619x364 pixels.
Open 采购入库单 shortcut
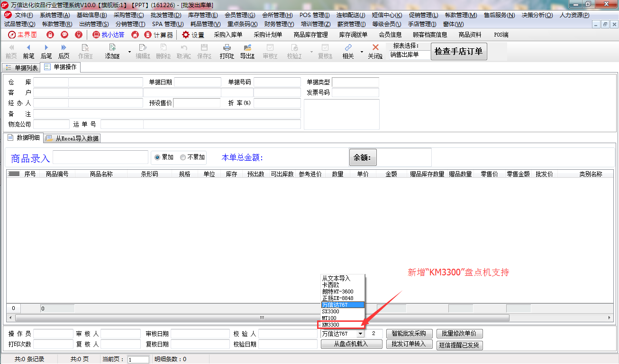tap(228, 35)
